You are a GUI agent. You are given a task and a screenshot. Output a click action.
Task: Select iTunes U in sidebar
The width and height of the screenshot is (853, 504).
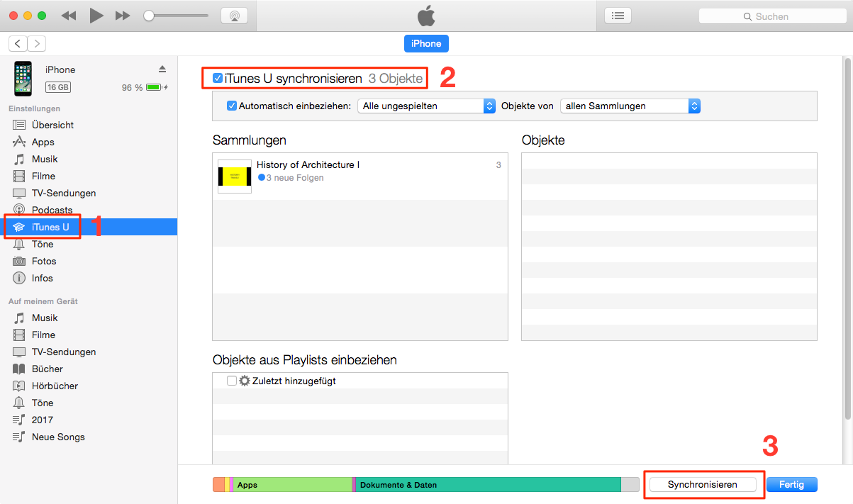click(89, 227)
